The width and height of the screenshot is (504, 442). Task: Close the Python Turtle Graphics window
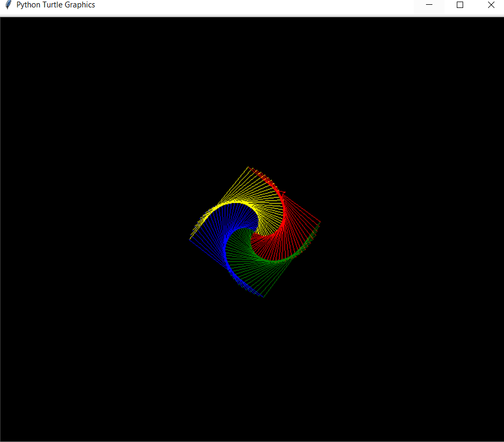[x=491, y=5]
